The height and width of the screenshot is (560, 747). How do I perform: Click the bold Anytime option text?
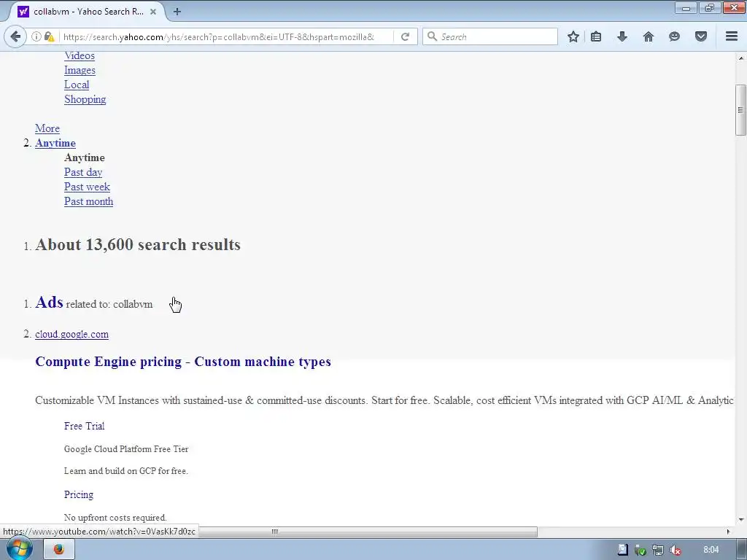click(x=85, y=157)
